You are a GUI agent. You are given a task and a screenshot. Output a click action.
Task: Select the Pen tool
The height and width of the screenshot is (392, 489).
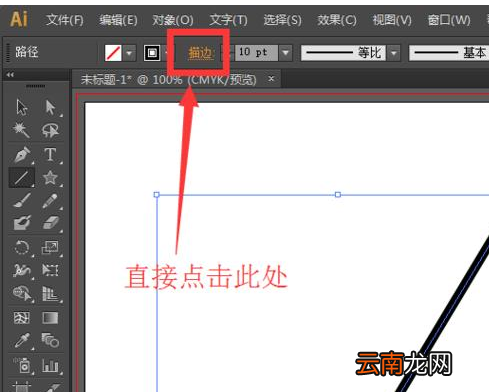coord(22,154)
